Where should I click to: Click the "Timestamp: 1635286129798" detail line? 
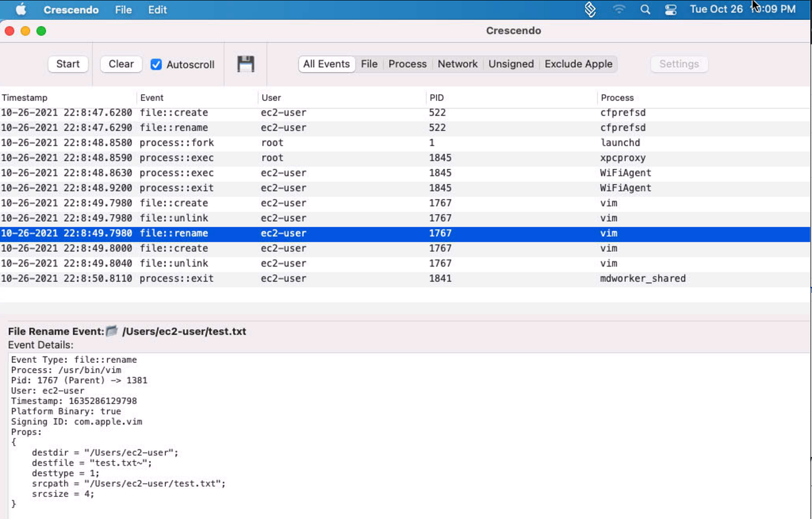point(74,401)
